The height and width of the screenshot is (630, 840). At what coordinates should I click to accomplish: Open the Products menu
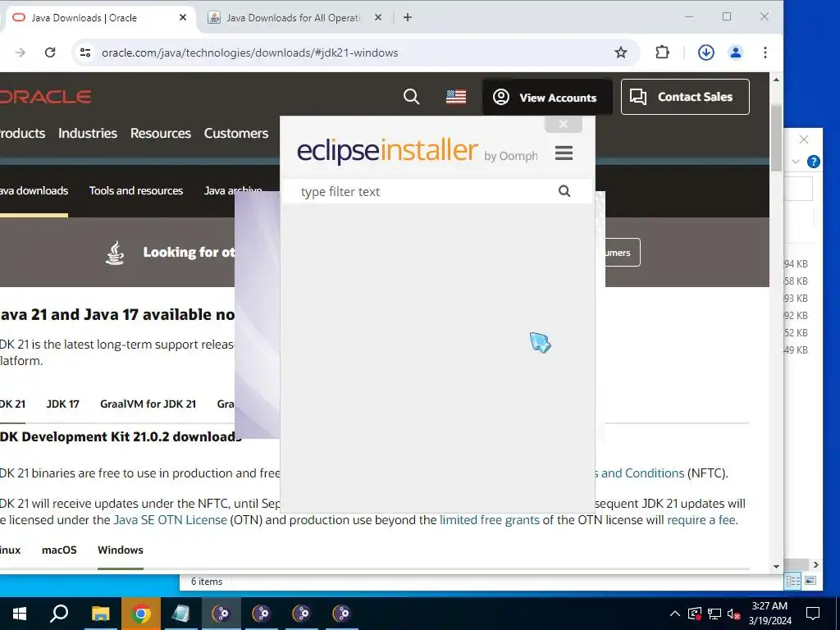pos(22,133)
